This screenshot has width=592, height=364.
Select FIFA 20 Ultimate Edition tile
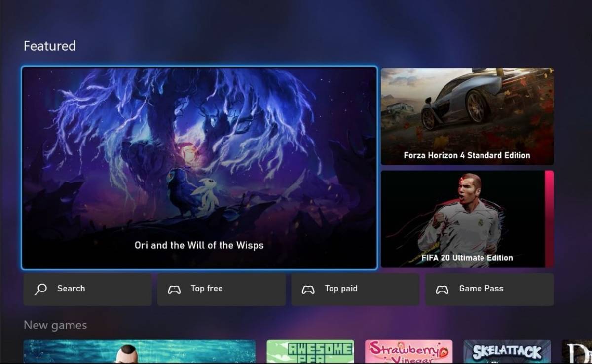click(x=467, y=218)
